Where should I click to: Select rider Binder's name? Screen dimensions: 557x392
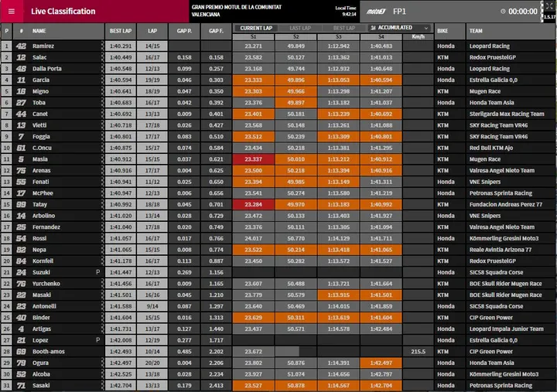[x=41, y=318]
